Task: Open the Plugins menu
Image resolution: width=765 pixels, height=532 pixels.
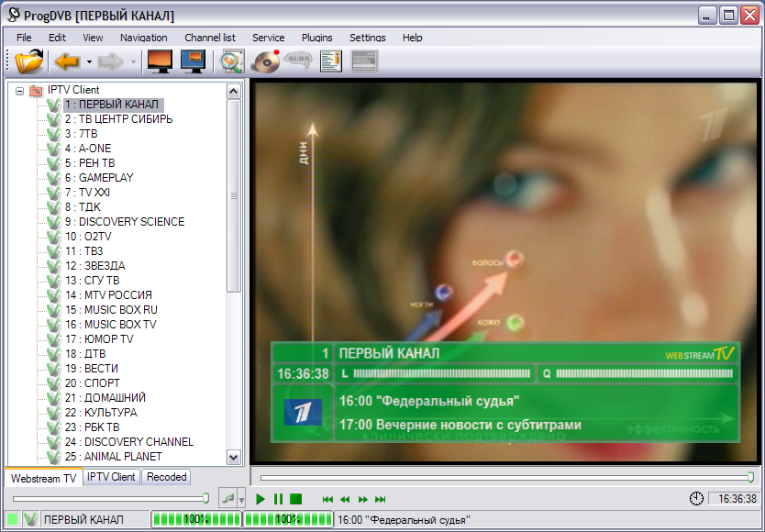Action: (317, 38)
